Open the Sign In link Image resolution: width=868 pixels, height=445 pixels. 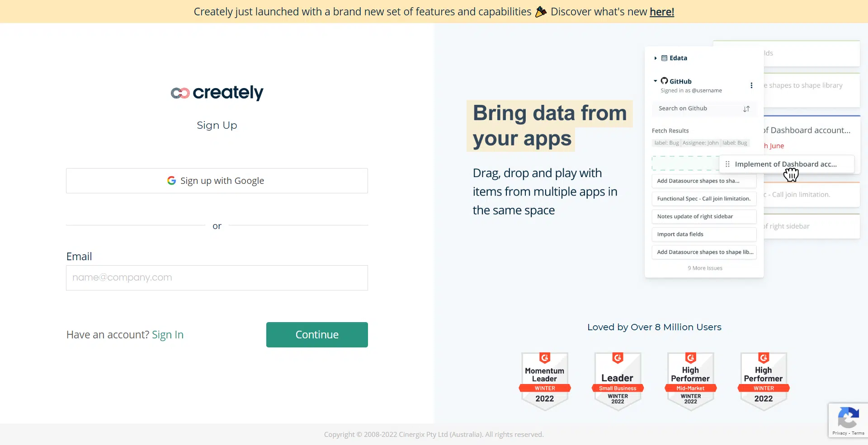pos(168,335)
